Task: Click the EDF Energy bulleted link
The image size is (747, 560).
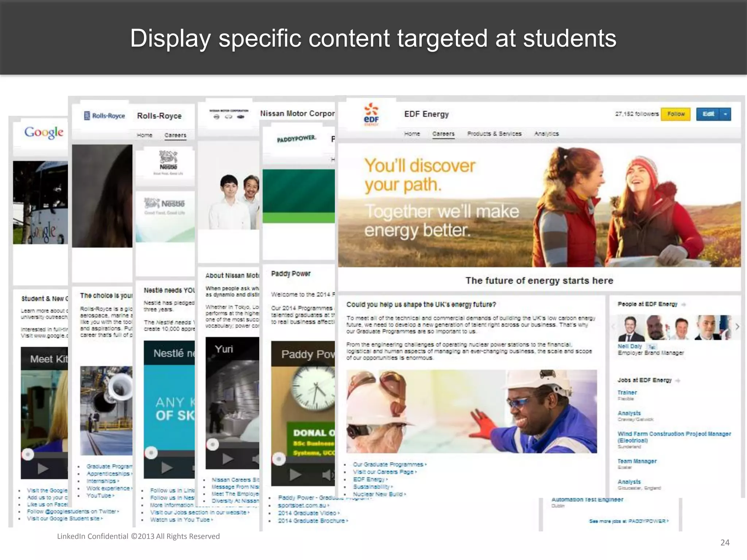Action: (x=370, y=479)
